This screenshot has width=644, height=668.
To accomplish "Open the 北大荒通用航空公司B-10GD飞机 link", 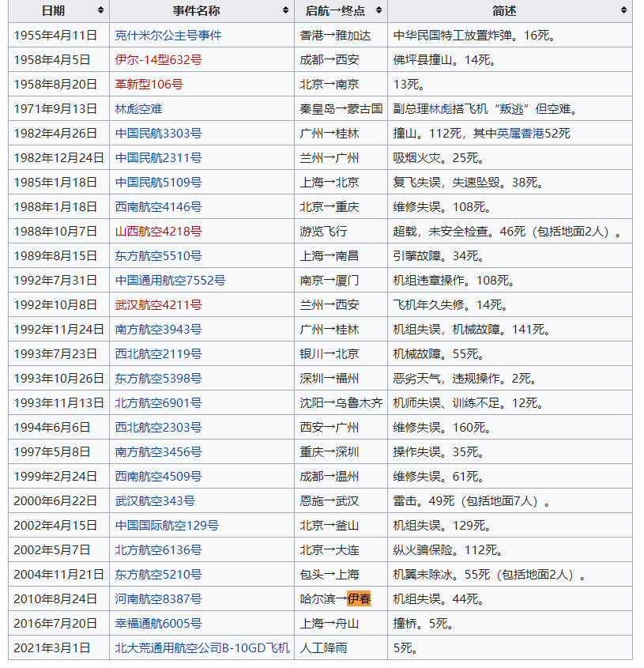I will click(x=202, y=648).
